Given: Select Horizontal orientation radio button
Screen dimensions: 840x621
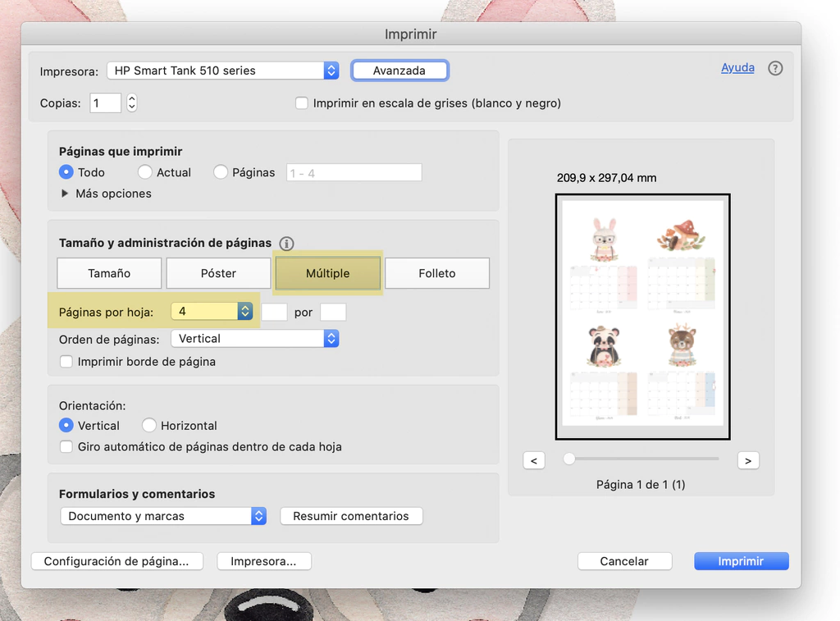Looking at the screenshot, I should coord(149,426).
